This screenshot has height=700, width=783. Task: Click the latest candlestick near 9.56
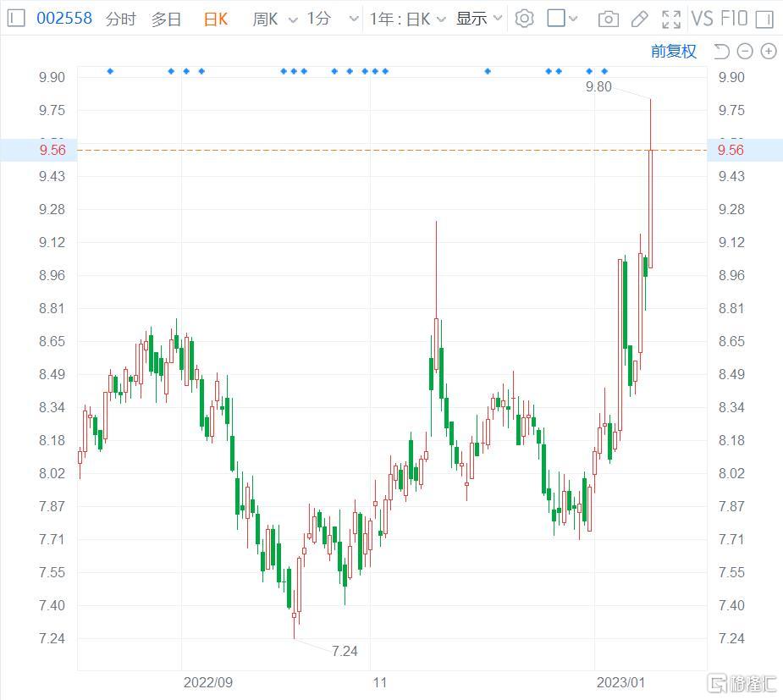point(650,209)
